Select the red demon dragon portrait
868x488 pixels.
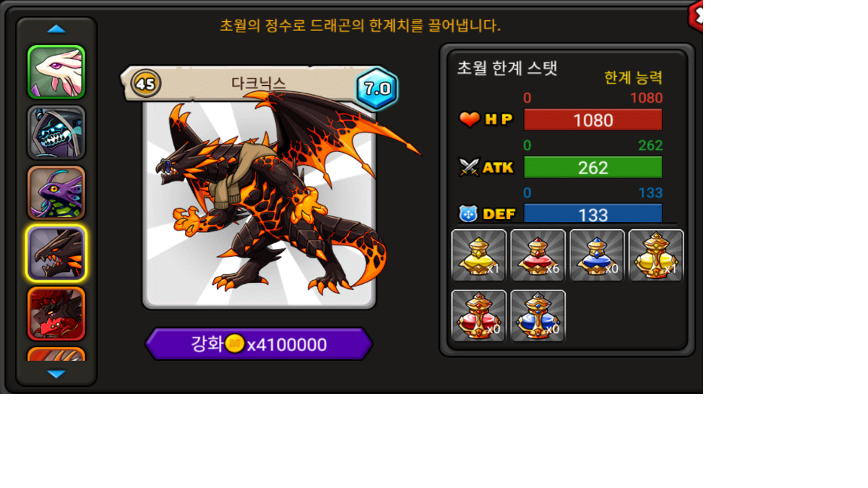pyautogui.click(x=57, y=314)
